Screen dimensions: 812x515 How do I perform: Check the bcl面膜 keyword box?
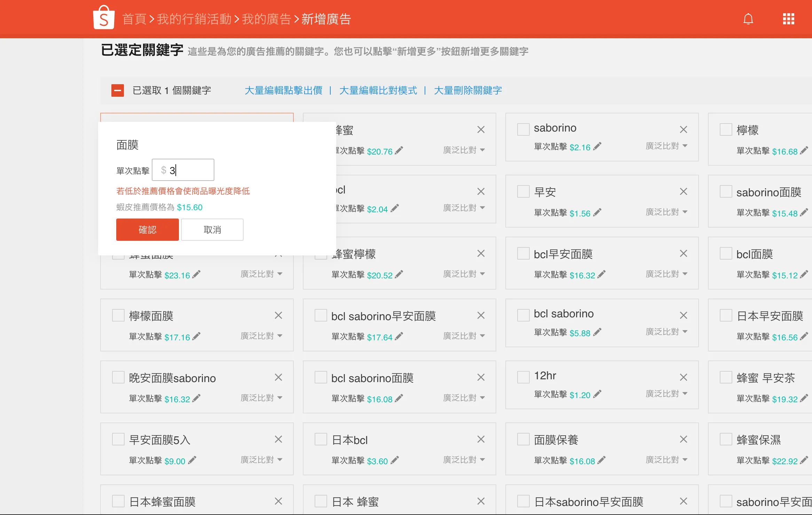[x=726, y=253]
